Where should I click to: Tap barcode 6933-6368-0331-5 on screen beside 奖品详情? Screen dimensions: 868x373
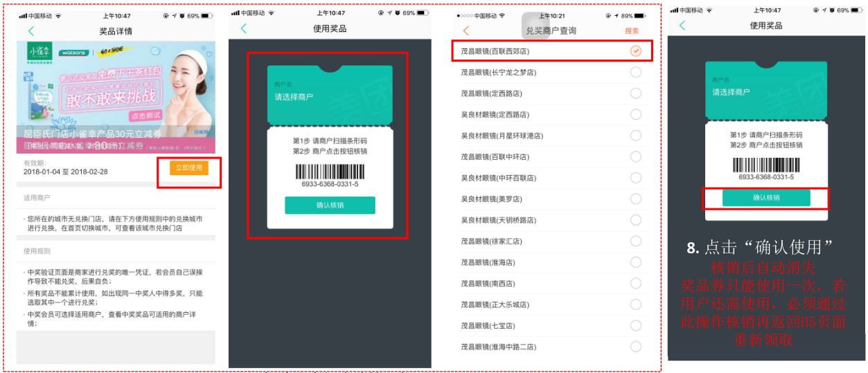330,176
